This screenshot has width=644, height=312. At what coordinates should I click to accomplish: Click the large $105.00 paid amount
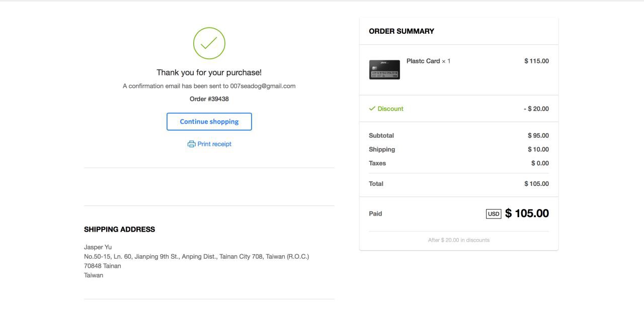pos(527,214)
